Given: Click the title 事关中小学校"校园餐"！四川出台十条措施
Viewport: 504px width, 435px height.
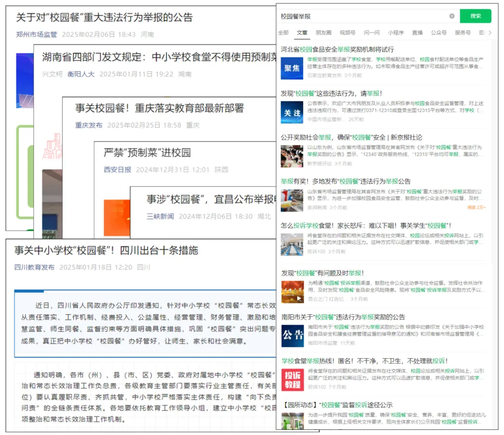Looking at the screenshot, I should pyautogui.click(x=106, y=250).
